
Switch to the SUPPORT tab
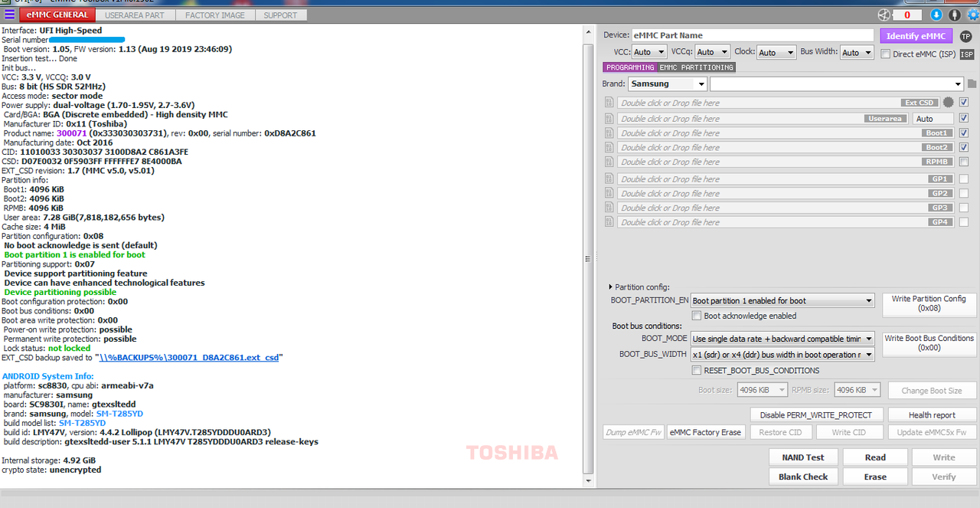(x=281, y=15)
